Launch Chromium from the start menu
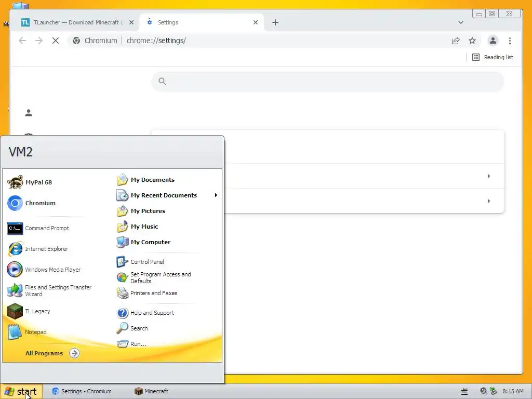The height and width of the screenshot is (399, 532). [x=31, y=203]
